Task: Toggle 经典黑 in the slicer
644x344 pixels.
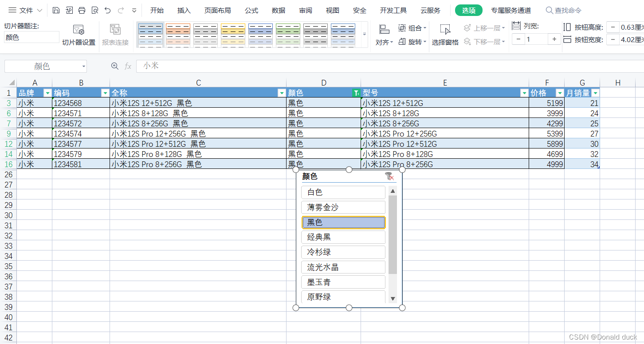Action: point(343,237)
